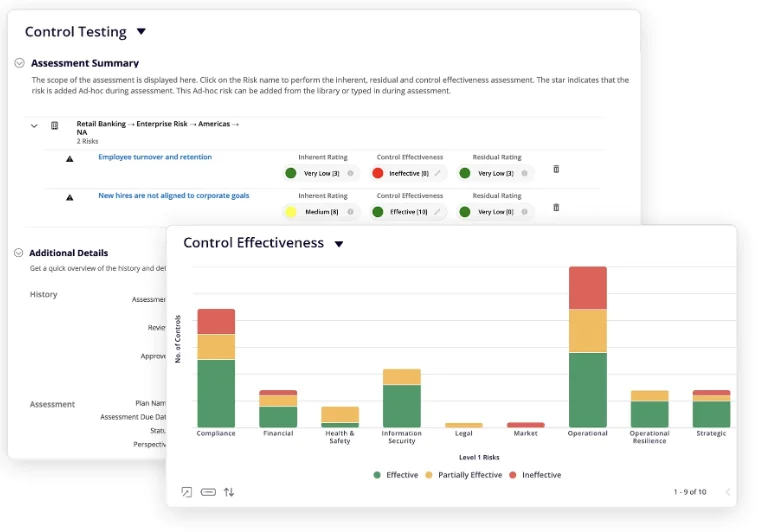Click the green Effective [10] status dot
Screen dimensions: 763x532
click(378, 212)
